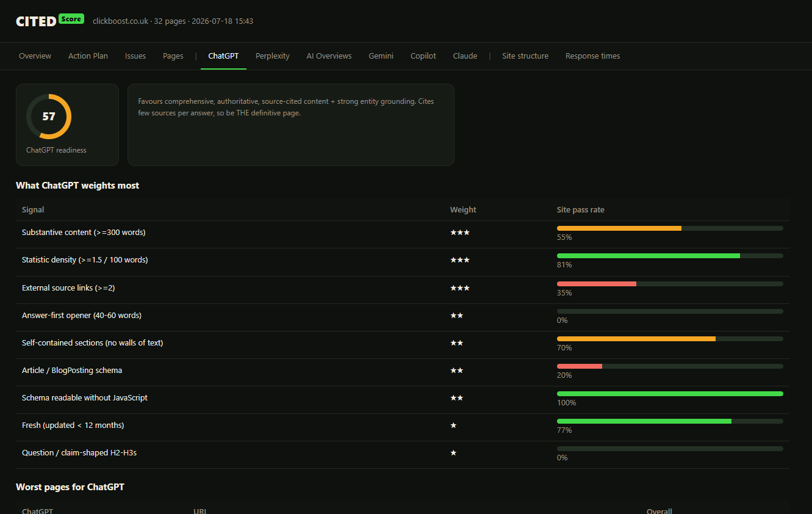
Task: Click the Fresh 77% progress bar
Action: click(670, 421)
